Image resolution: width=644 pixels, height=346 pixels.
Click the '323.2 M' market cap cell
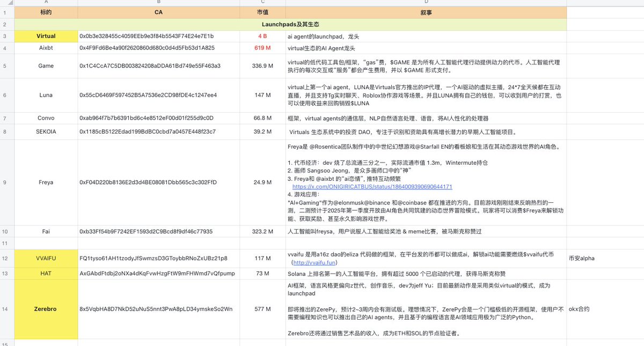tap(262, 232)
